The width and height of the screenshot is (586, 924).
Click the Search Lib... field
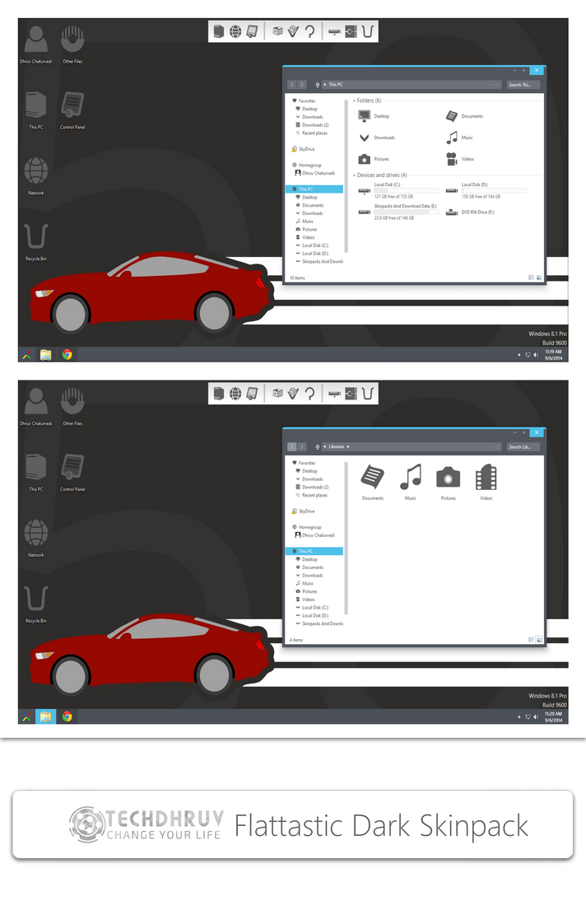coord(523,447)
